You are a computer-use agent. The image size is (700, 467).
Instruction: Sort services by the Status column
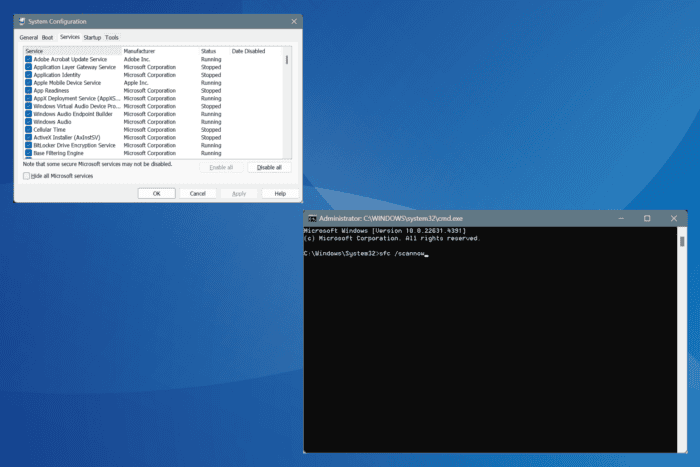(x=214, y=51)
